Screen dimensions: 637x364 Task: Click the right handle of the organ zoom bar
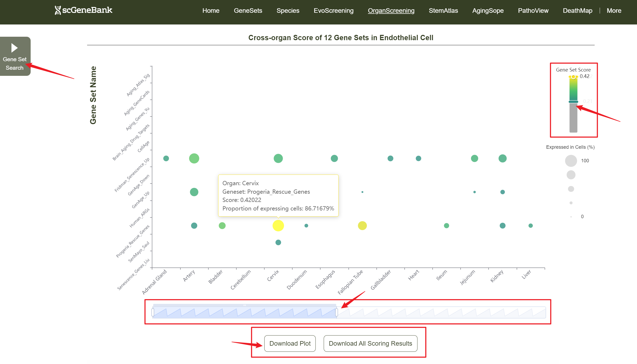tap(336, 312)
